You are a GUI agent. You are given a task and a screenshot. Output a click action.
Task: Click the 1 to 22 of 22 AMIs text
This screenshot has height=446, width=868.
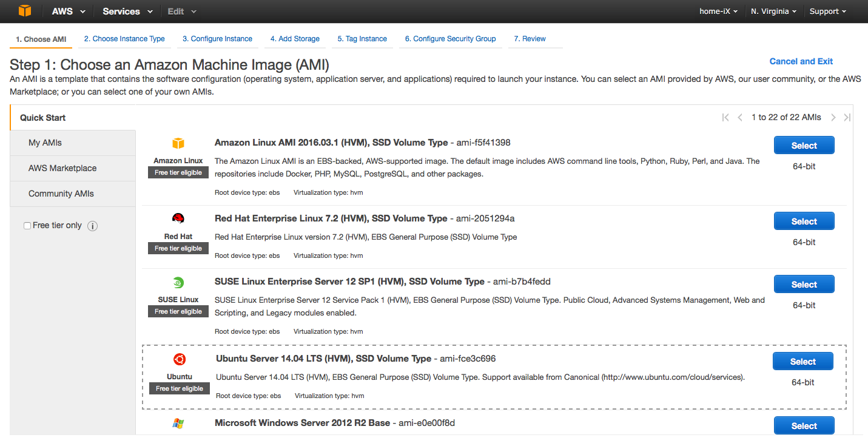click(x=786, y=118)
